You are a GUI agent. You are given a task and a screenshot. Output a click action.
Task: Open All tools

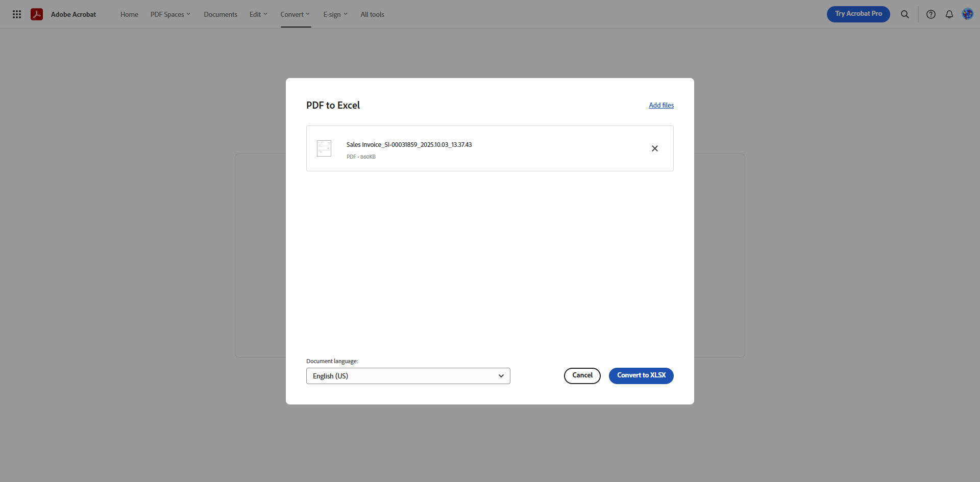pyautogui.click(x=372, y=14)
